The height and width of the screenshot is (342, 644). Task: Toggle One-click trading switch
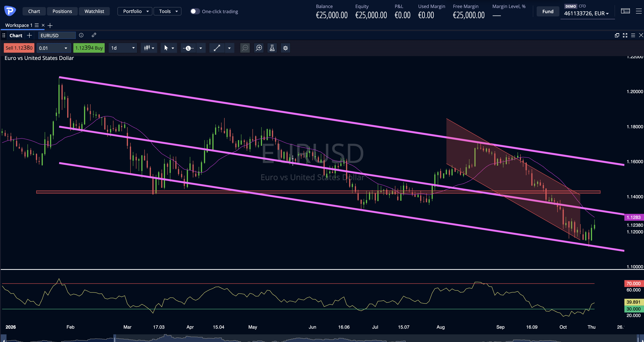(195, 11)
